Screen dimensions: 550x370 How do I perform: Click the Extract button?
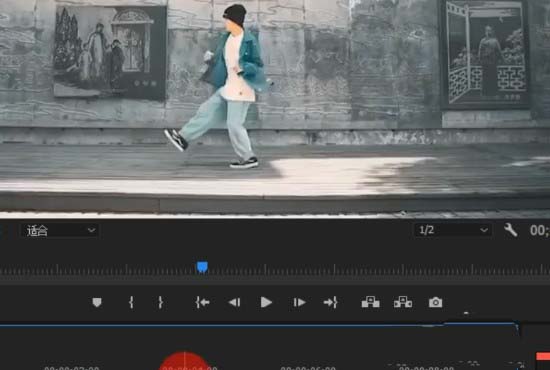[x=403, y=302]
